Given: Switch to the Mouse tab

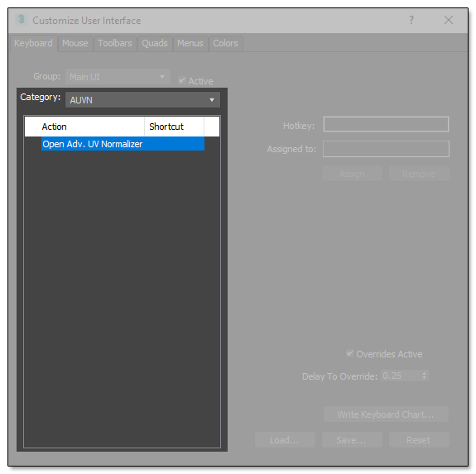Looking at the screenshot, I should (x=75, y=43).
